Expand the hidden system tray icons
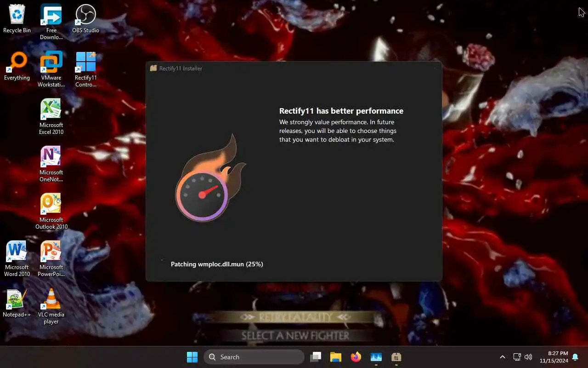The height and width of the screenshot is (368, 588). coord(502,357)
